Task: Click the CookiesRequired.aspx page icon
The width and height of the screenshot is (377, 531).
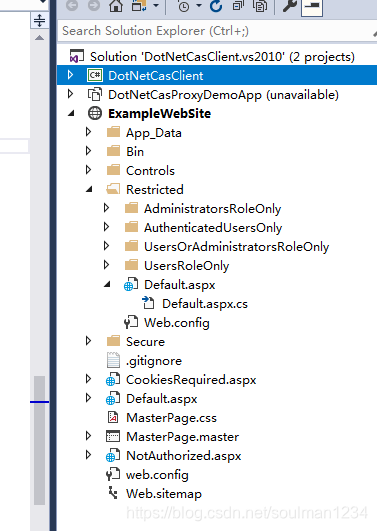Action: (113, 379)
